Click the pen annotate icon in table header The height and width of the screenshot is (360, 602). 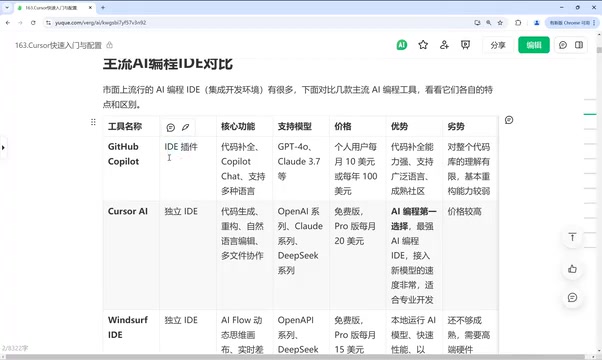tap(185, 127)
